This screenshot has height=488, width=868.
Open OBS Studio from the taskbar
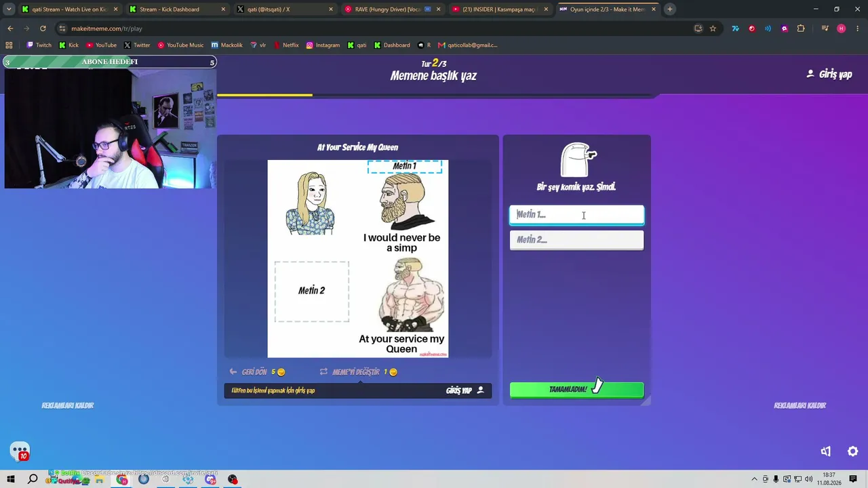[233, 480]
